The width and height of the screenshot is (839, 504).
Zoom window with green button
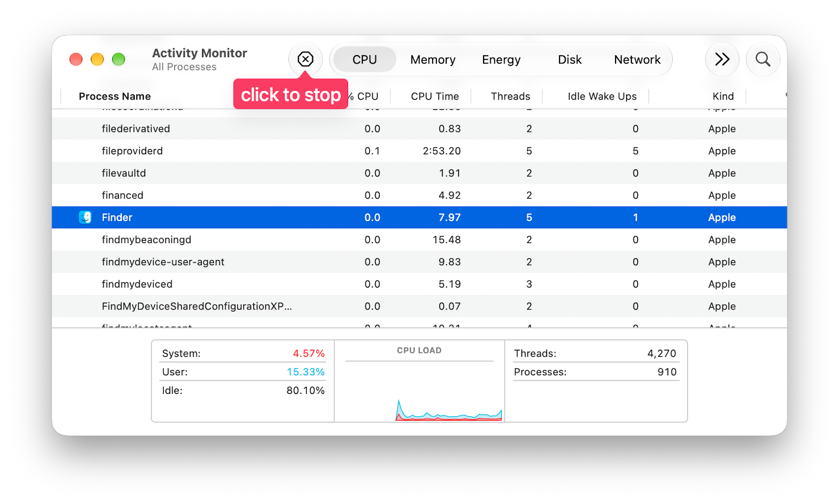[x=119, y=59]
